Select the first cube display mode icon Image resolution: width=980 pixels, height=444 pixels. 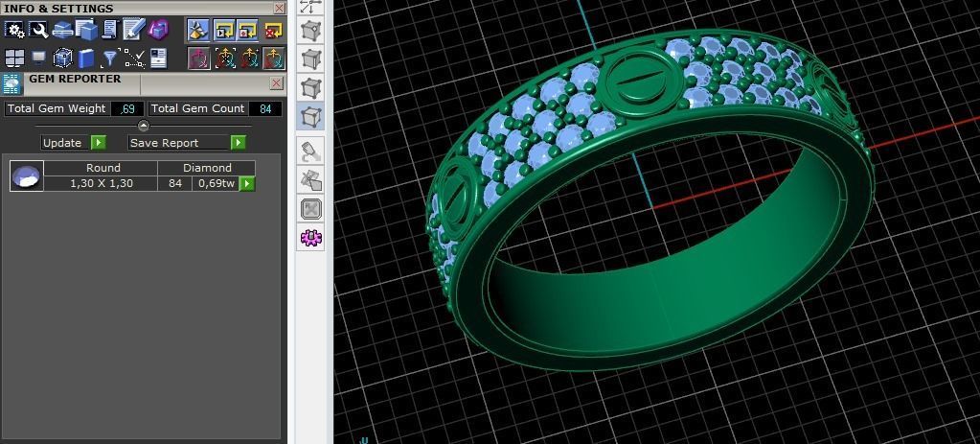[311, 30]
